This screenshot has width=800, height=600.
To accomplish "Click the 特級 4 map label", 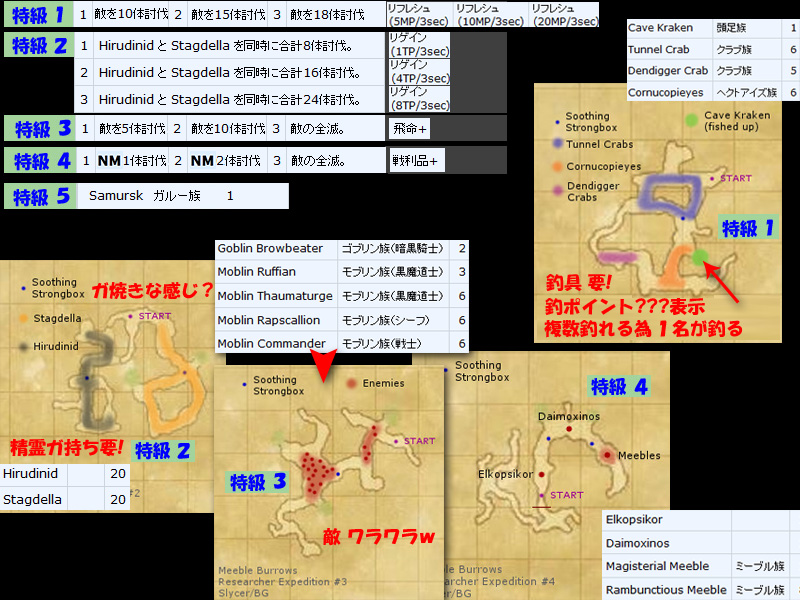I will click(619, 387).
